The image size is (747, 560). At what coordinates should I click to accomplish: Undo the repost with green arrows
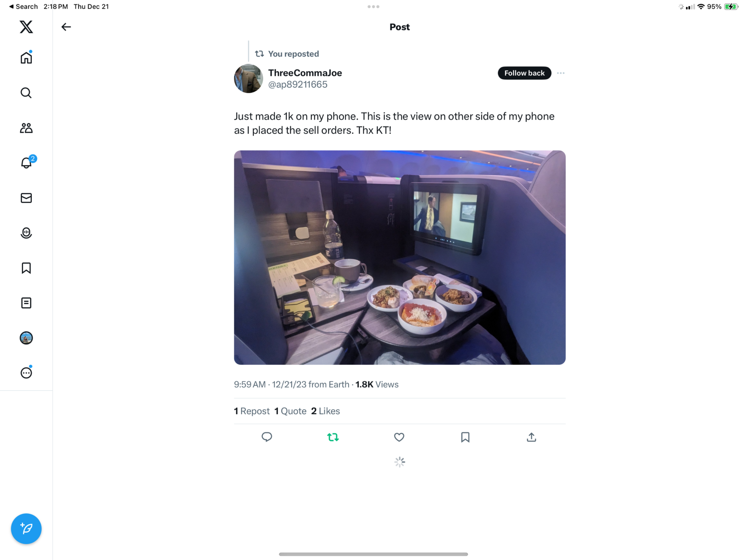[333, 437]
